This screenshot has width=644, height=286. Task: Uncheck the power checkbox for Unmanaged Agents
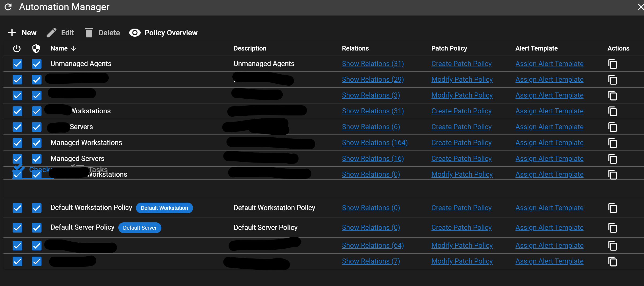(17, 64)
